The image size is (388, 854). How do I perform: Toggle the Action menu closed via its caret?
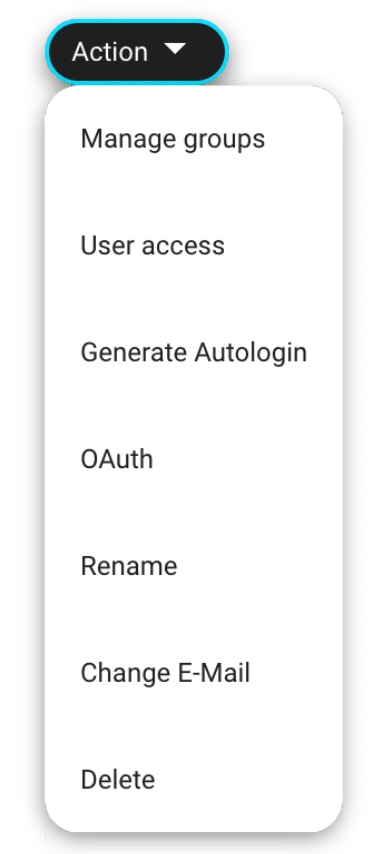tap(175, 49)
